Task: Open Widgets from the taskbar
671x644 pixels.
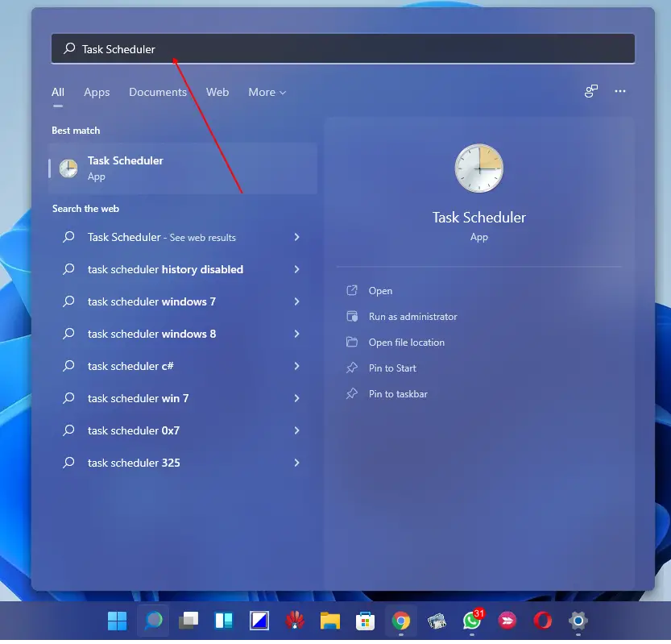Action: click(x=224, y=621)
